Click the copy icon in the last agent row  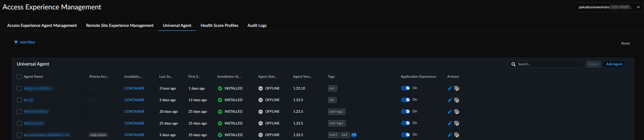(457, 135)
